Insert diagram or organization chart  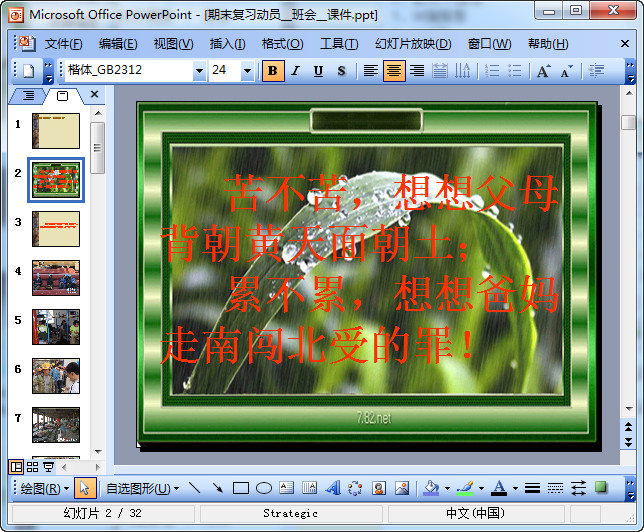tap(355, 488)
